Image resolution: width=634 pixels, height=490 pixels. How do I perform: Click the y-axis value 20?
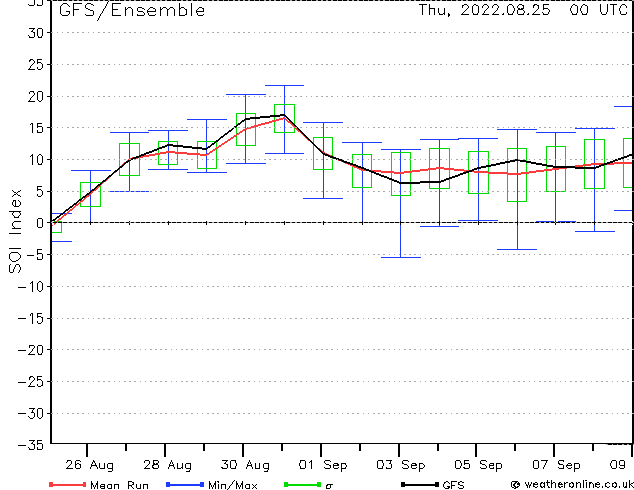click(x=36, y=97)
